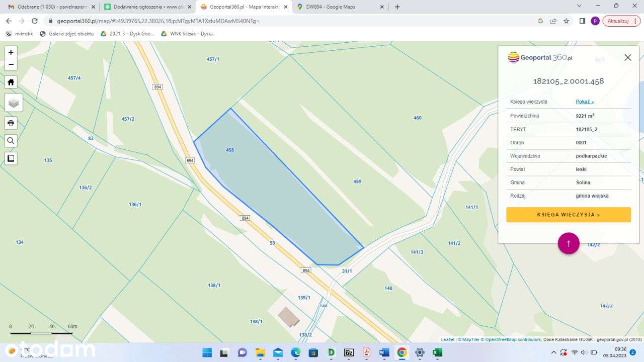Open Chrome profile avatar

tap(595, 21)
